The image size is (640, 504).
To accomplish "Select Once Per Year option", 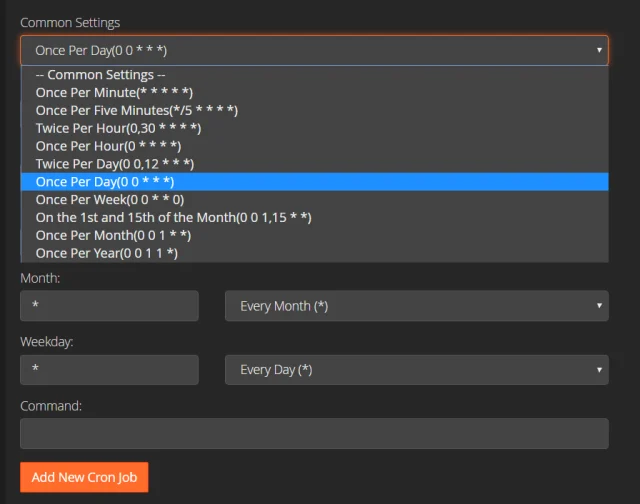I will (106, 253).
